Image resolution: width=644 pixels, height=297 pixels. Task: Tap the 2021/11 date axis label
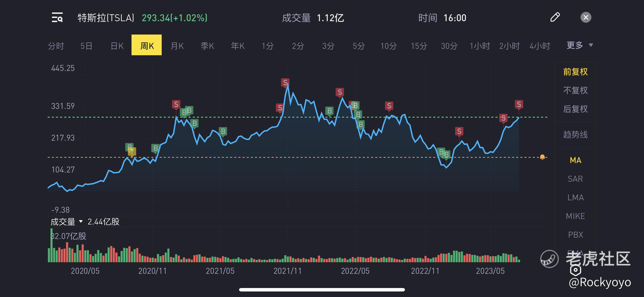point(288,271)
